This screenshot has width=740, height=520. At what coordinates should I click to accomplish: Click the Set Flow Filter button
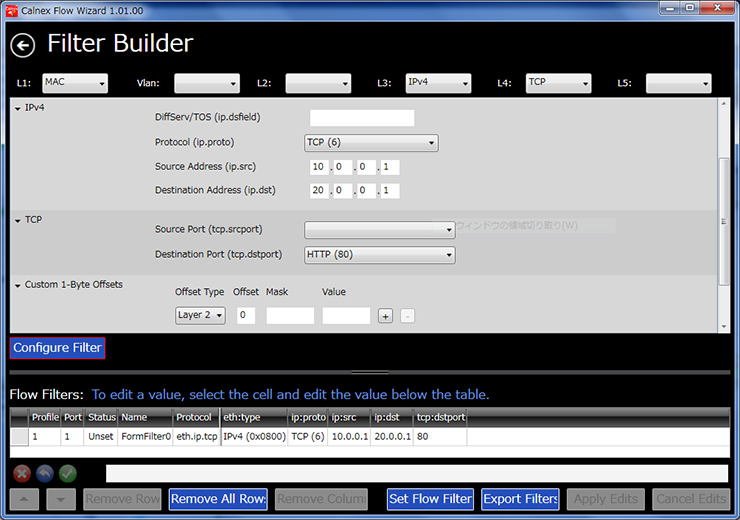pos(430,499)
